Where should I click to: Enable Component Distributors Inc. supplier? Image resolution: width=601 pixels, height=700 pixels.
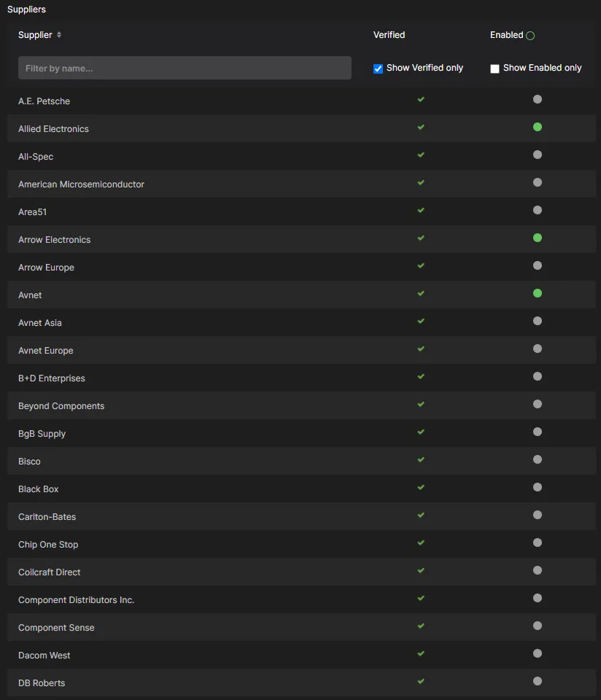[x=538, y=597]
